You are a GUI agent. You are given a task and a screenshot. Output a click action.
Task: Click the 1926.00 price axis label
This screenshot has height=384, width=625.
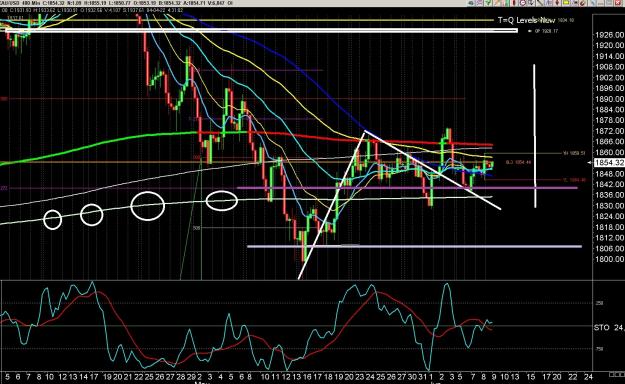(609, 35)
